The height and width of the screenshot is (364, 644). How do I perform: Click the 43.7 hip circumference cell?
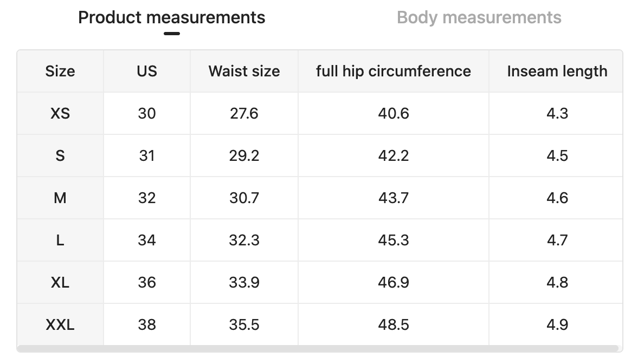click(394, 198)
